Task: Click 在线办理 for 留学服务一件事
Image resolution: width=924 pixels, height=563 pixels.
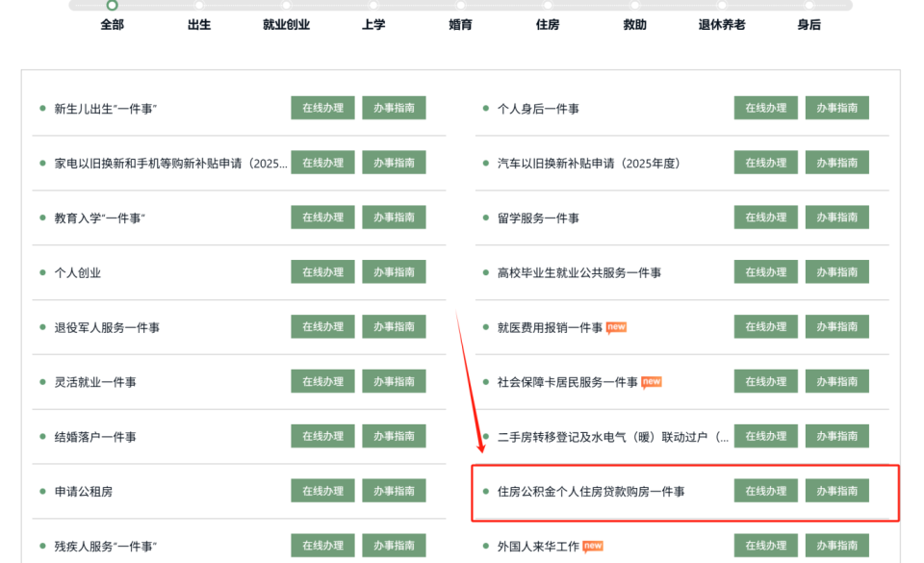Action: 765,218
